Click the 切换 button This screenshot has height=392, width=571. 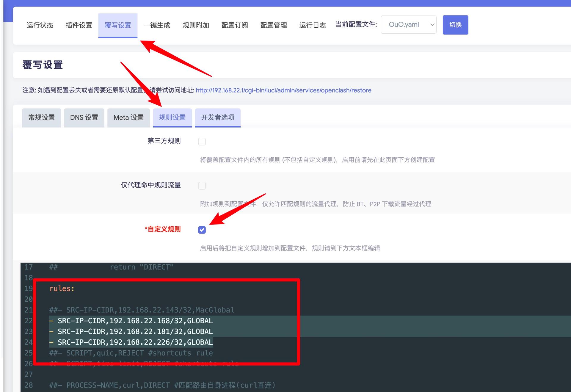point(455,25)
